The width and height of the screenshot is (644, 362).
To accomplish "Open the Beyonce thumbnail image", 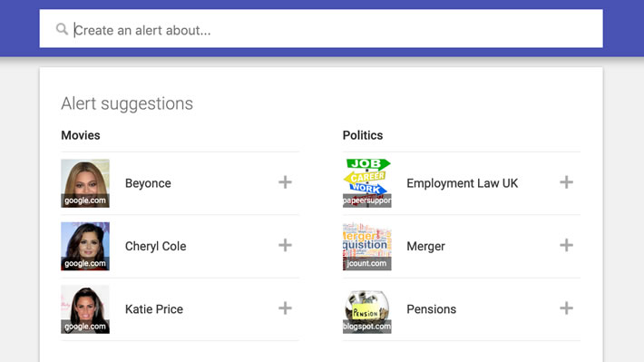I will click(85, 183).
